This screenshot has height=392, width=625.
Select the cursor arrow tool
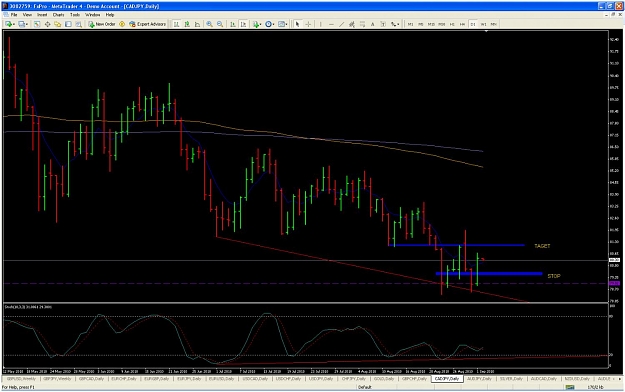(297, 24)
